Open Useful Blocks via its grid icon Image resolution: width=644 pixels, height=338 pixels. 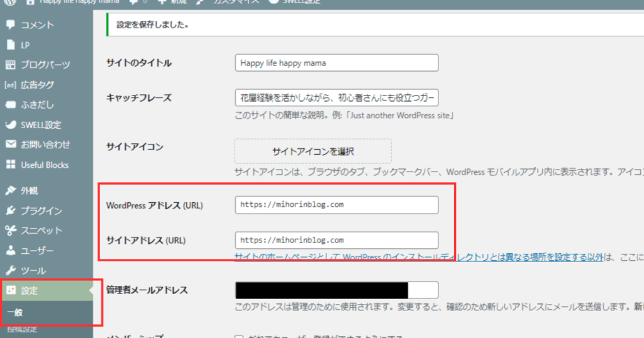pos(10,165)
